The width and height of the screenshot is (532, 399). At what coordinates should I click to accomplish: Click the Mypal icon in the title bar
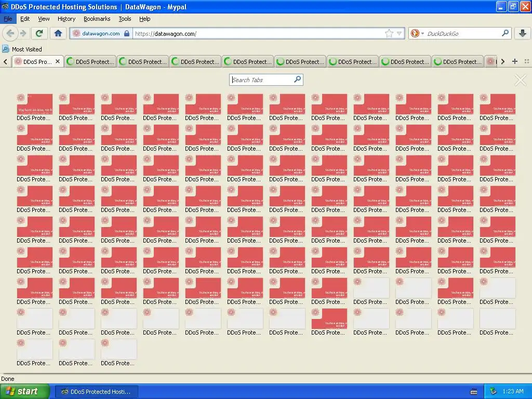coord(5,6)
